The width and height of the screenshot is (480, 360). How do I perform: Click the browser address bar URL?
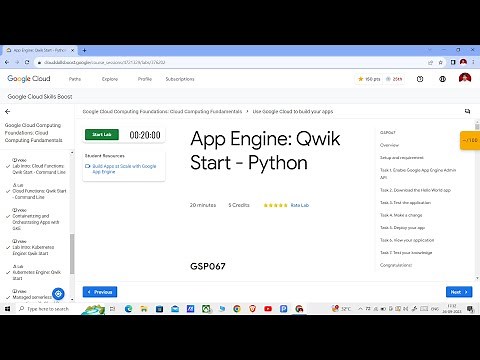[x=104, y=62]
